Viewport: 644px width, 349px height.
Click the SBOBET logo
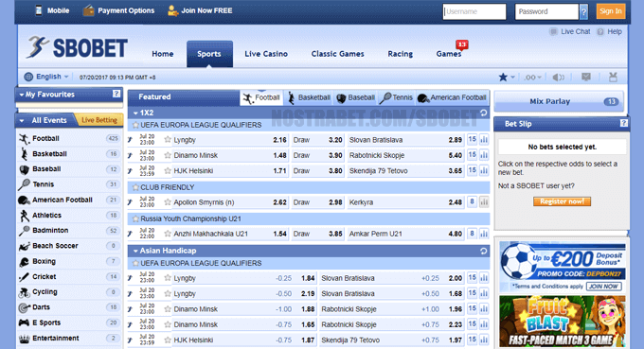coord(78,47)
